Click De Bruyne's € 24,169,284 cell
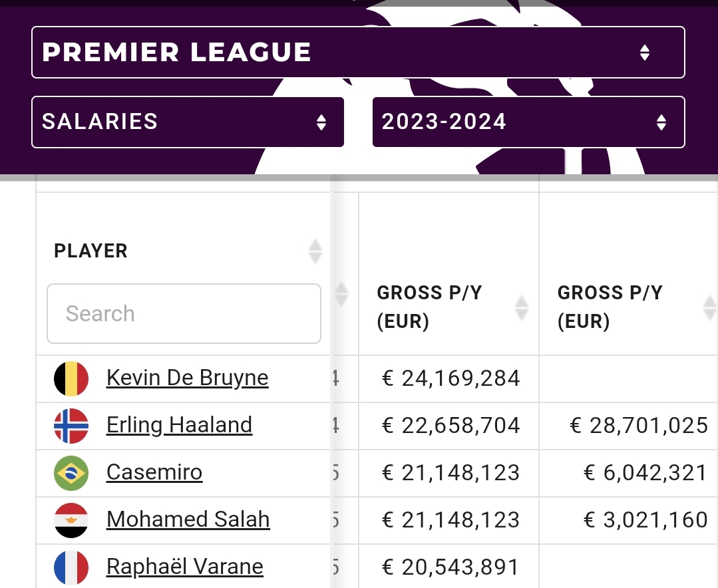 coord(450,378)
